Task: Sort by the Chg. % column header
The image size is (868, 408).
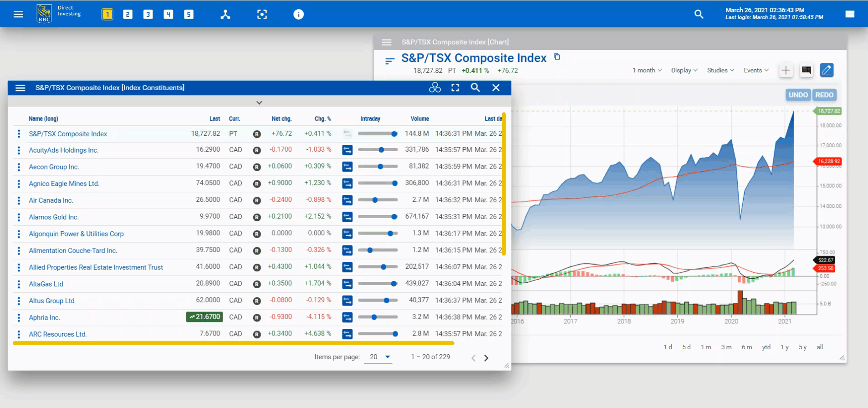Action: [322, 119]
